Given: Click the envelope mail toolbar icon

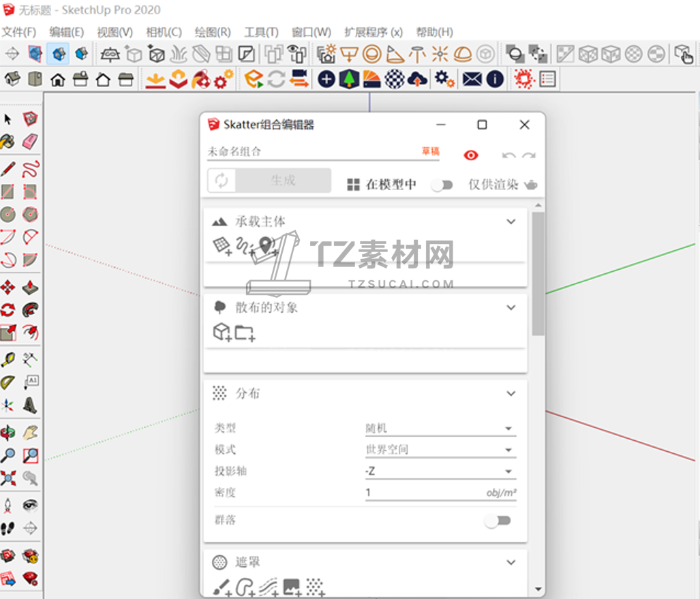Looking at the screenshot, I should tap(472, 80).
